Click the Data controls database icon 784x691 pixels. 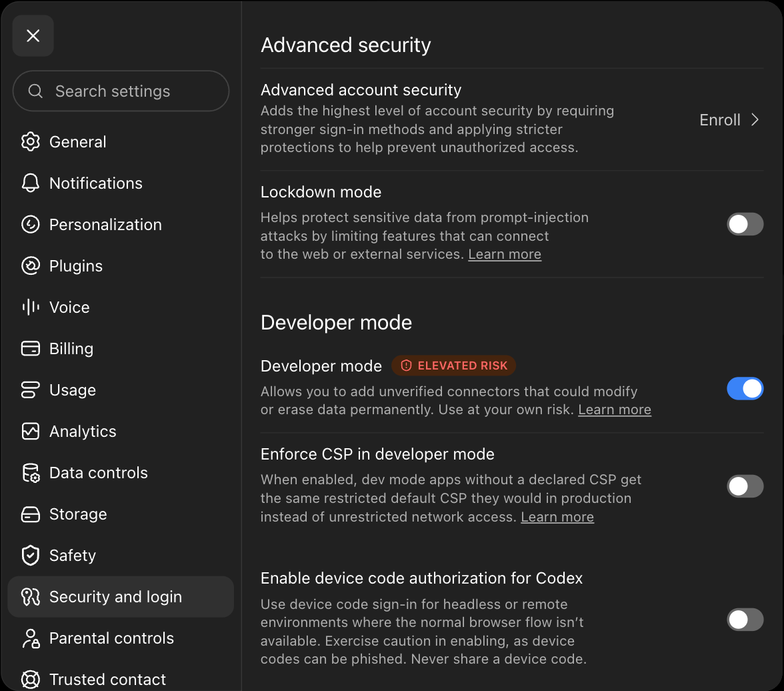coord(31,472)
